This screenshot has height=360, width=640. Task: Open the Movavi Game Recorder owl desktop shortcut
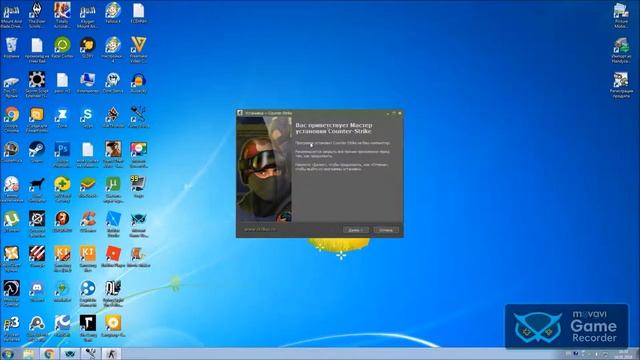point(138,224)
